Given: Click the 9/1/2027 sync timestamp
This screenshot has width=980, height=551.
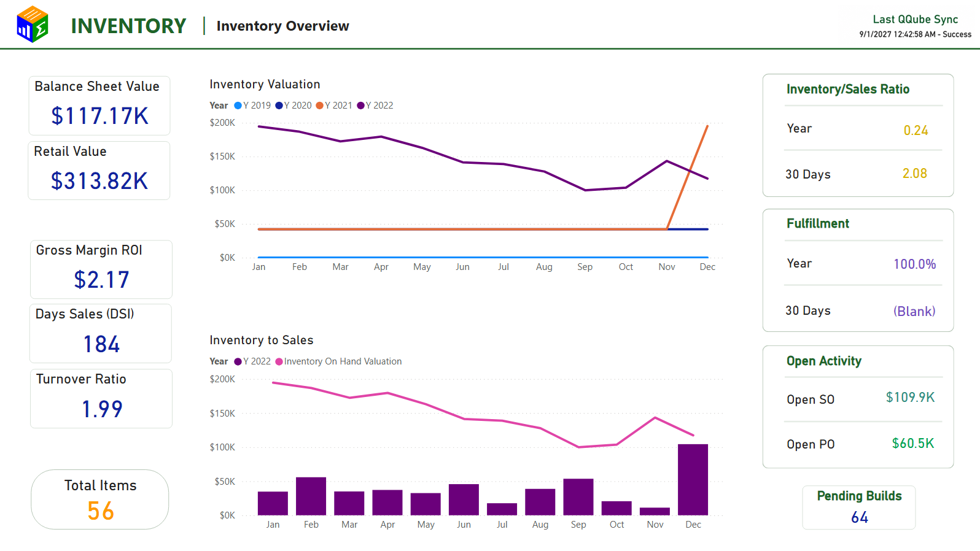Looking at the screenshot, I should click(915, 34).
